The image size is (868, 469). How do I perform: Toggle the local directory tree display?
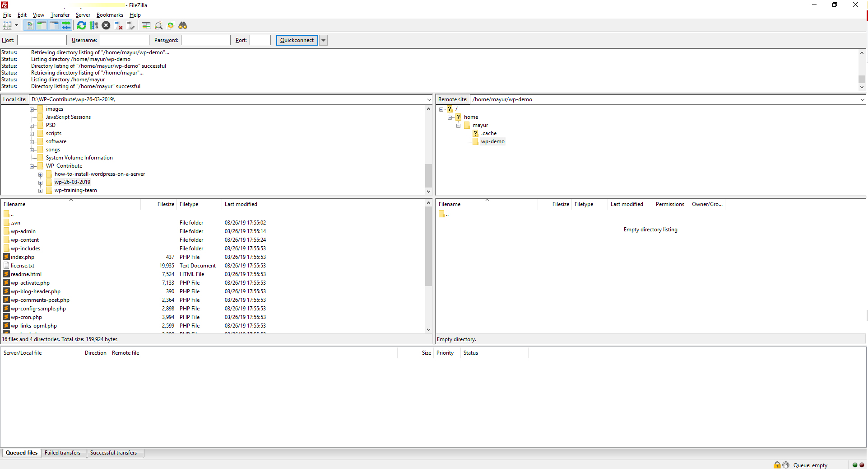click(x=42, y=25)
